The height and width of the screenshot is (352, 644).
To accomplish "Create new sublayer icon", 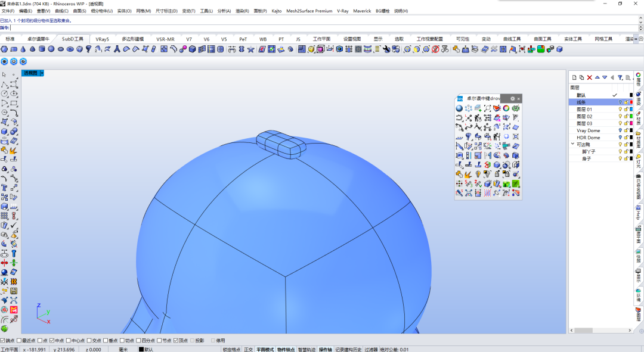I will point(581,77).
